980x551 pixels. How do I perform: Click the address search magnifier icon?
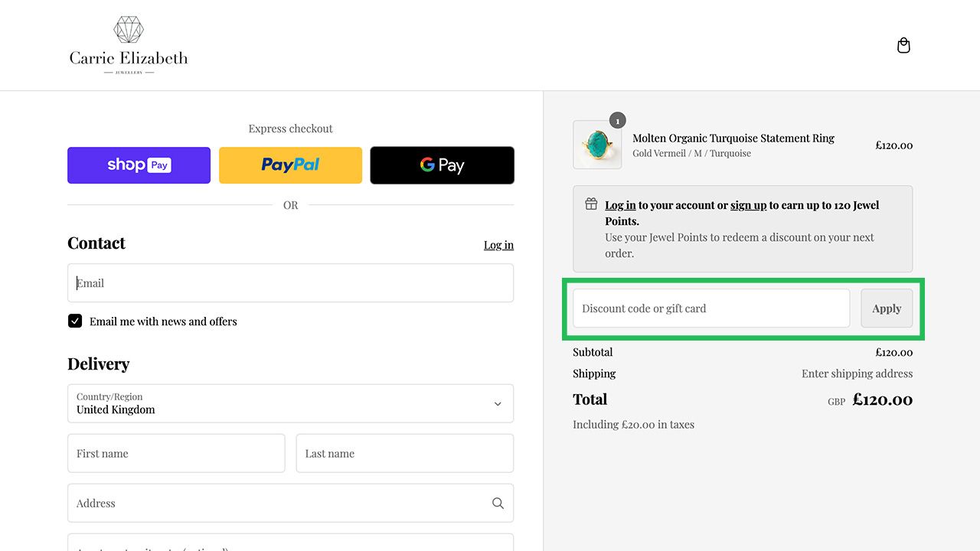tap(498, 504)
